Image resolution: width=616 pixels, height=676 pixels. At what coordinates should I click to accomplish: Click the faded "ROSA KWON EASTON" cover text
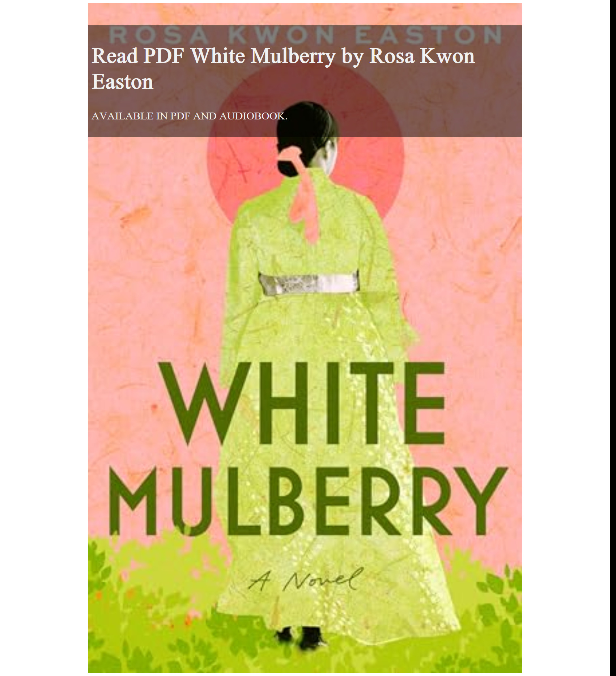point(305,35)
